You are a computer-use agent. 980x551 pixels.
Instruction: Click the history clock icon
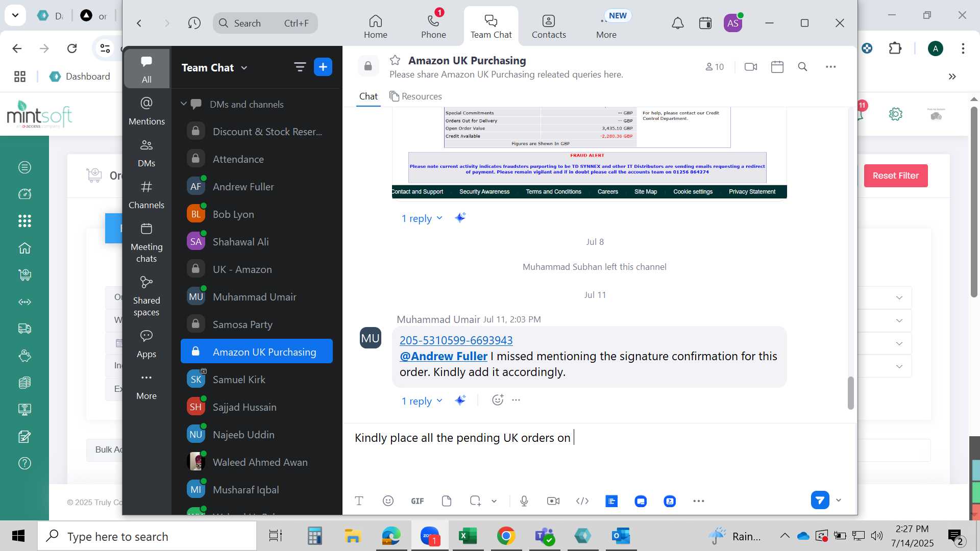click(194, 23)
